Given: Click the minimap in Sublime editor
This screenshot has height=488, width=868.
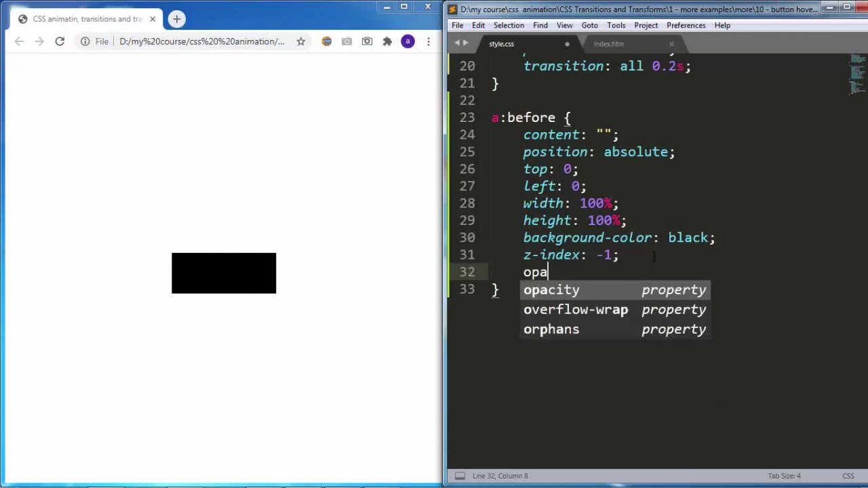Looking at the screenshot, I should (858, 75).
